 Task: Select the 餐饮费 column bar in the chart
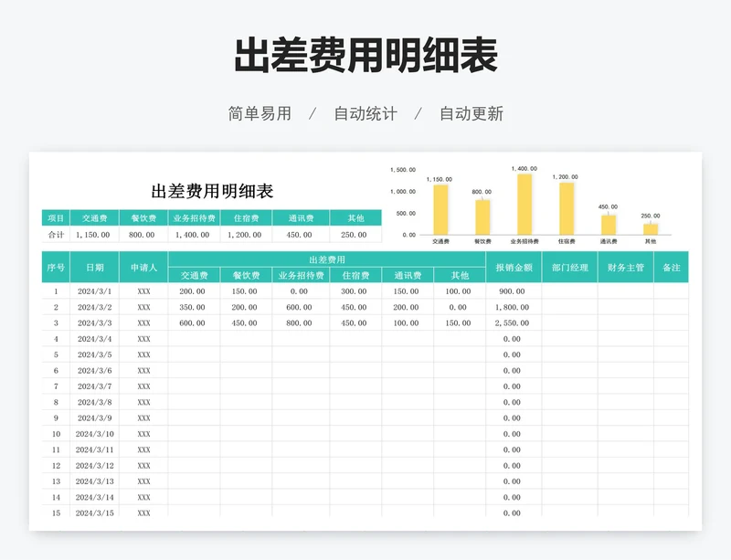click(483, 219)
